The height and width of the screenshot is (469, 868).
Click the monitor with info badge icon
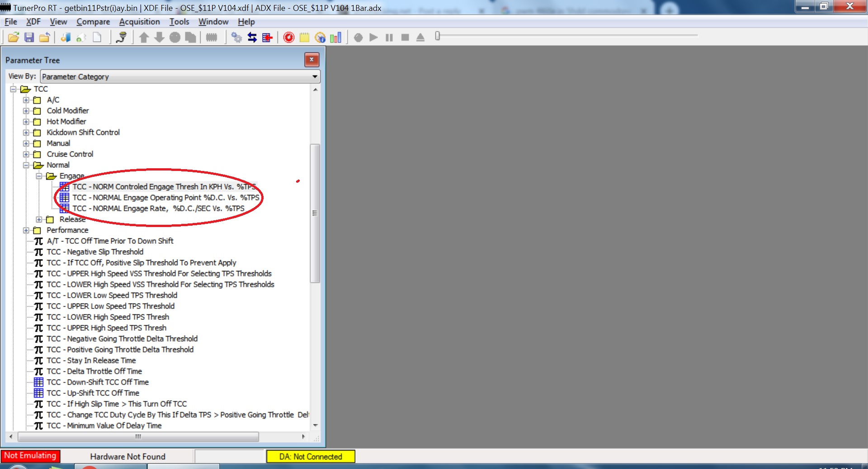coord(320,38)
